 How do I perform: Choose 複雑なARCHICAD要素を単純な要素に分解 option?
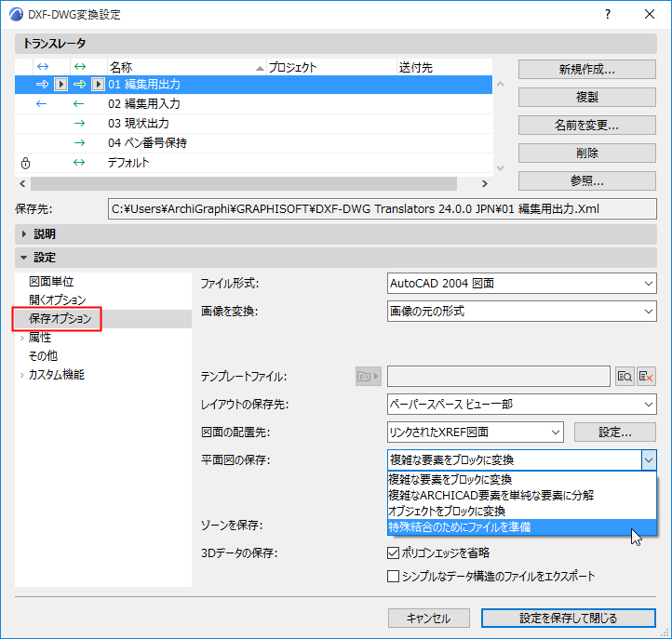click(521, 496)
